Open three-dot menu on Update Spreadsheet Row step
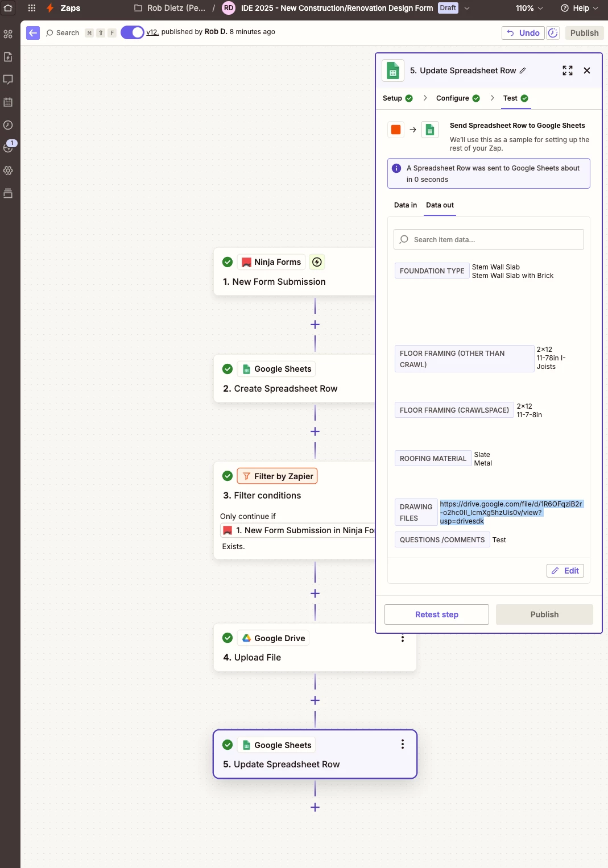The image size is (608, 868). 403,745
